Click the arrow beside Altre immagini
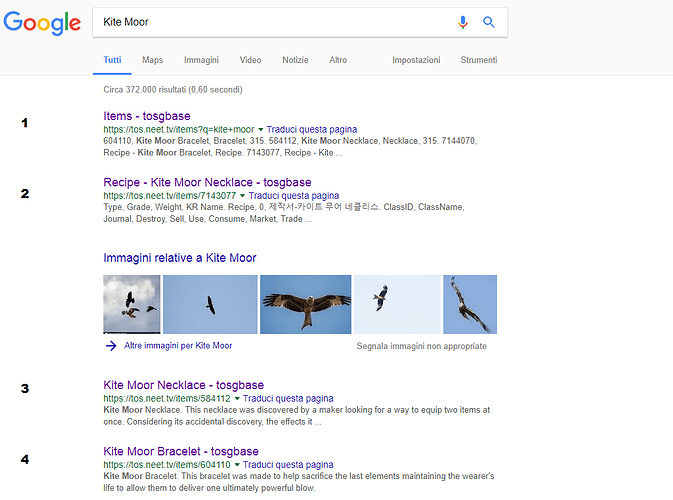This screenshot has width=673, height=500. 110,346
